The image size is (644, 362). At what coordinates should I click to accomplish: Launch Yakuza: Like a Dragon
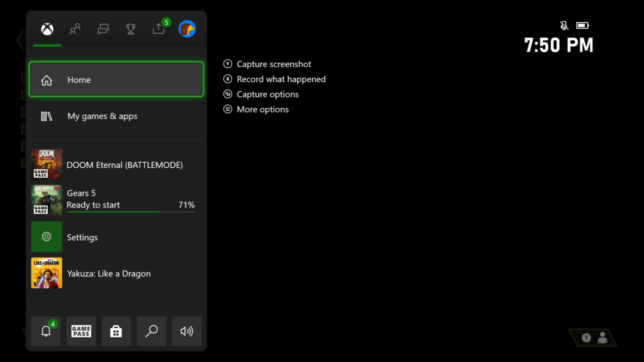(x=116, y=273)
